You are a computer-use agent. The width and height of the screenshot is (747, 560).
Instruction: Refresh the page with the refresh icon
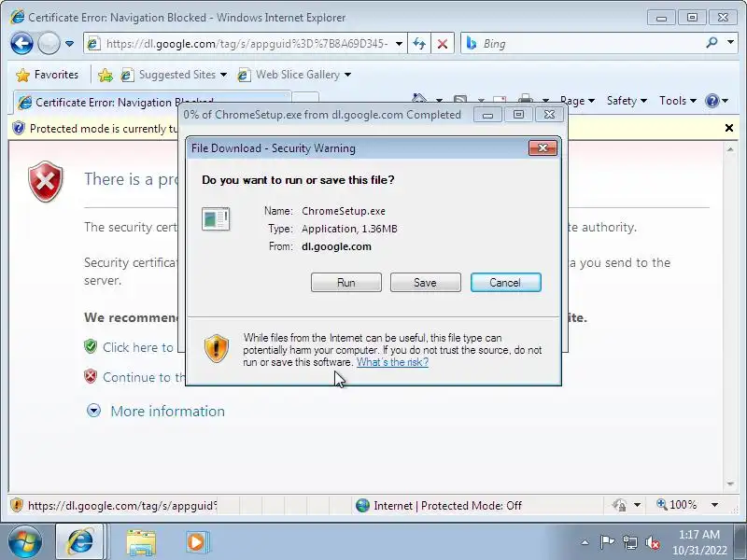[419, 44]
